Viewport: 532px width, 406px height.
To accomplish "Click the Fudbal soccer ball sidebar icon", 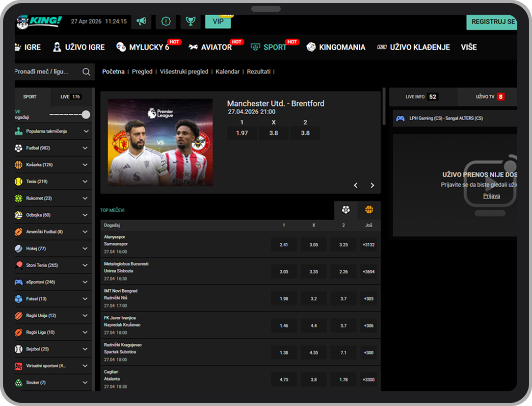I will coord(19,148).
